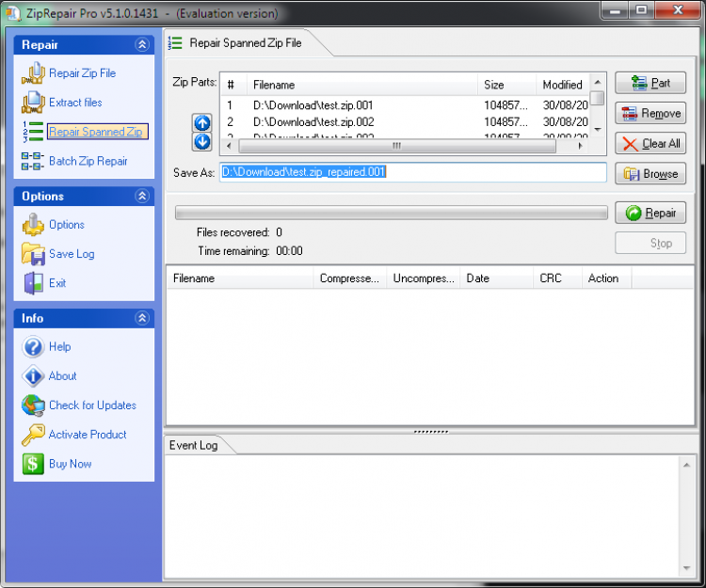
Task: Click the Remove button
Action: 650,113
